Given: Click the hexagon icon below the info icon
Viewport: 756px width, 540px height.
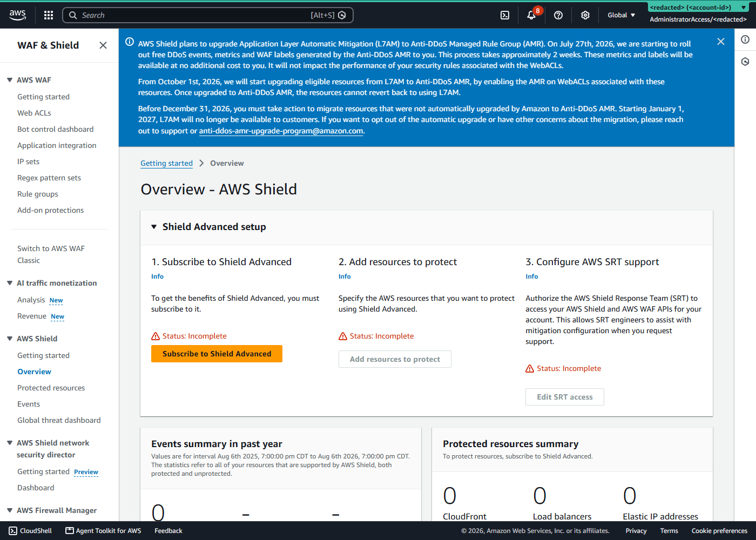Looking at the screenshot, I should click(745, 62).
